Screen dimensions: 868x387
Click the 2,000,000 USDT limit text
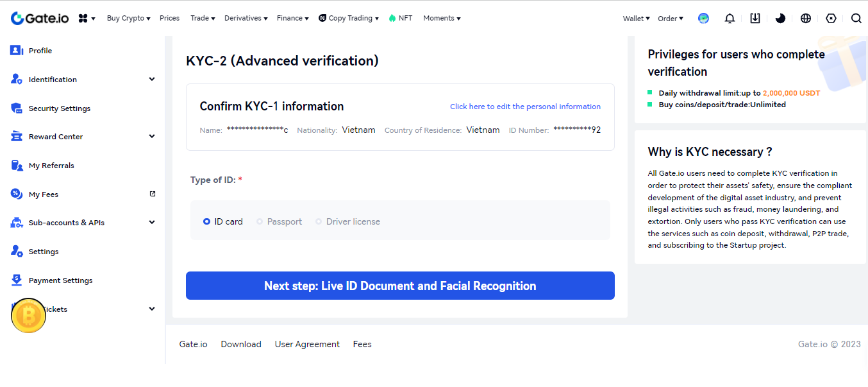791,93
